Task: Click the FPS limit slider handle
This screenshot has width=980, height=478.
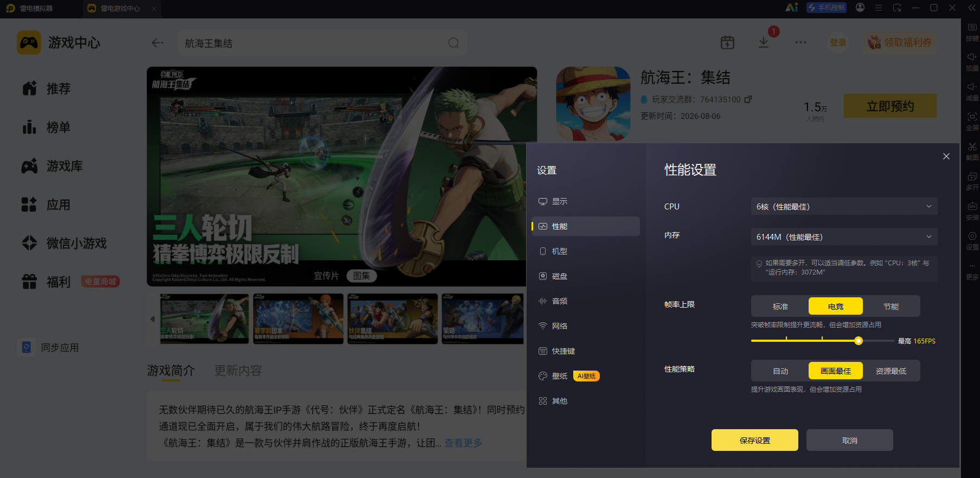Action: [x=859, y=341]
